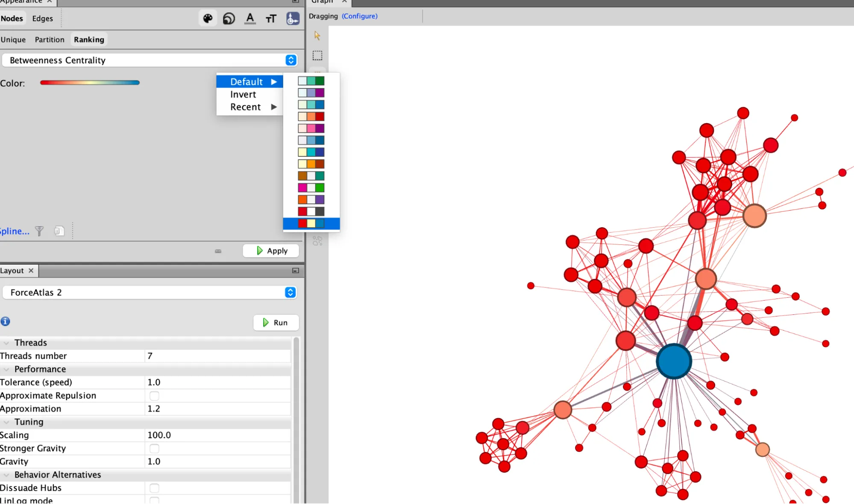Open the ForceAtlas 2 layout dropdown
The width and height of the screenshot is (854, 504).
click(290, 293)
